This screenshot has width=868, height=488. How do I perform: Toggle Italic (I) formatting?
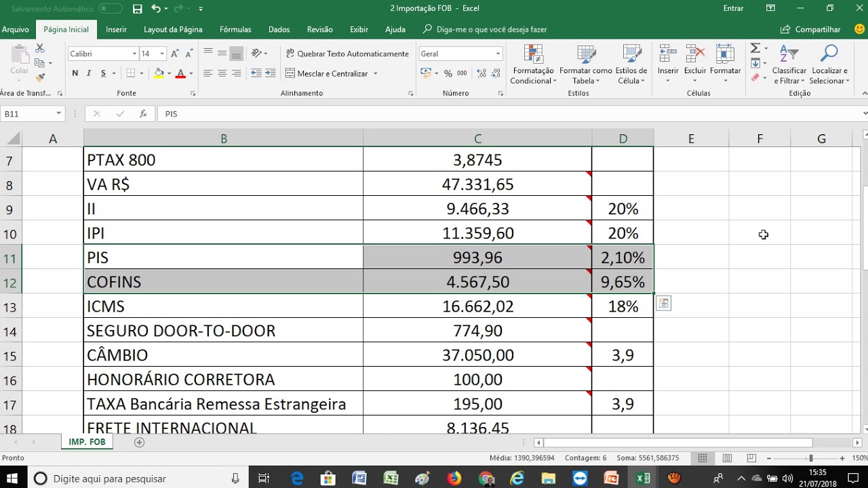point(89,73)
